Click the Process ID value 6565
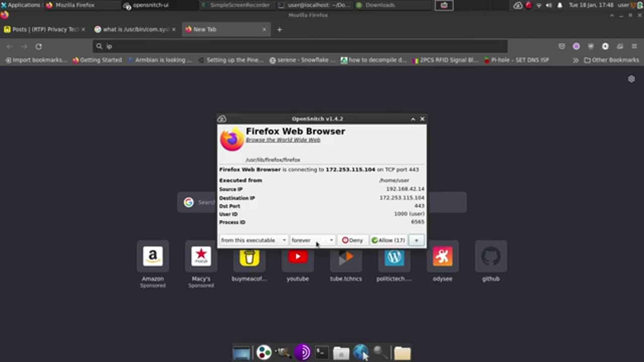644x362 pixels. point(418,222)
